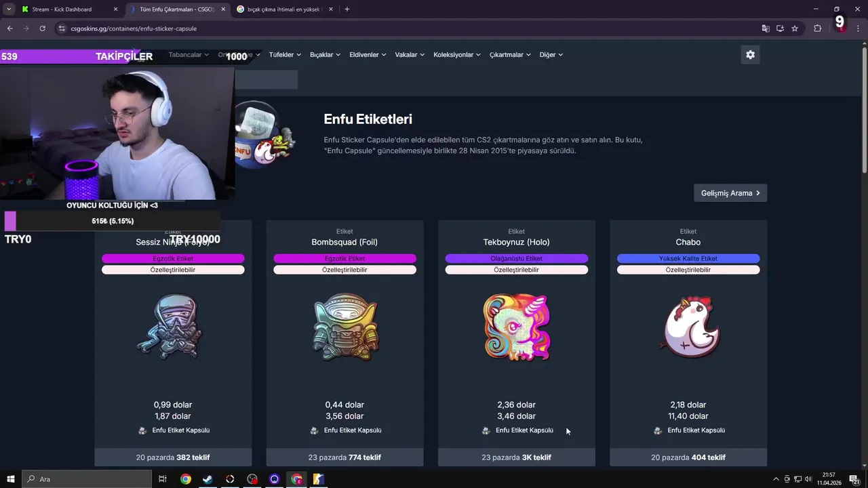Open the Chabo sticker title
The width and height of the screenshot is (868, 488).
pos(688,242)
